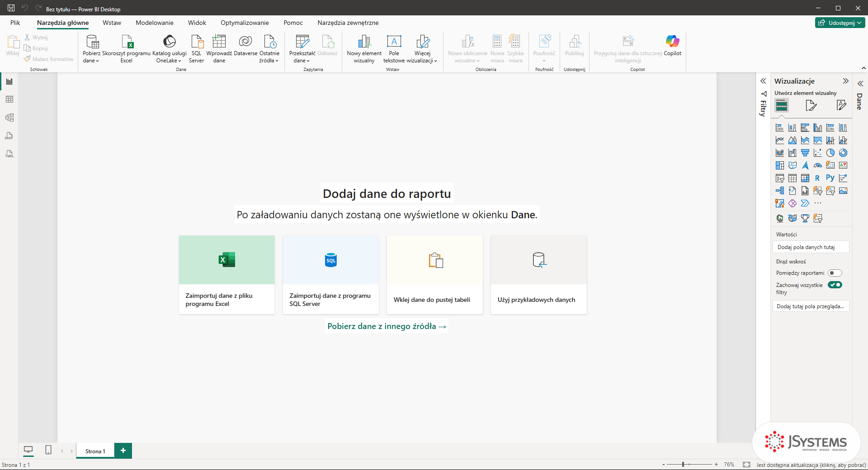This screenshot has height=470, width=868.
Task: Open the Plik menu
Action: (15, 23)
